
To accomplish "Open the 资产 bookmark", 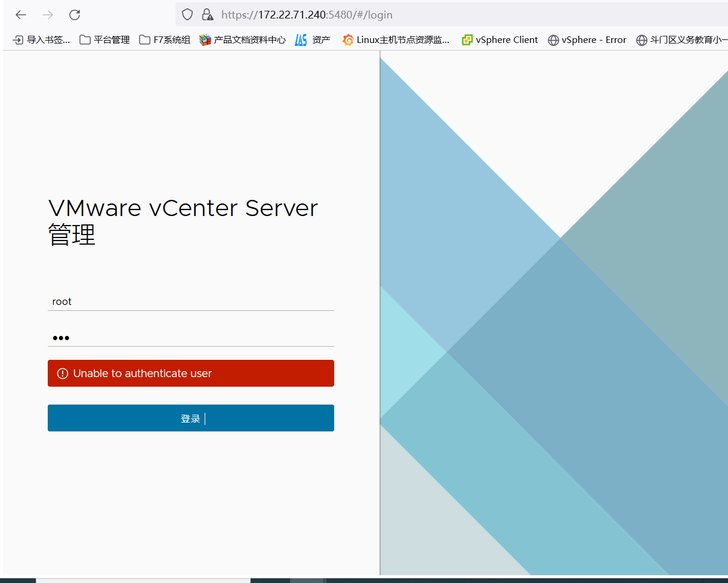I will coord(313,40).
